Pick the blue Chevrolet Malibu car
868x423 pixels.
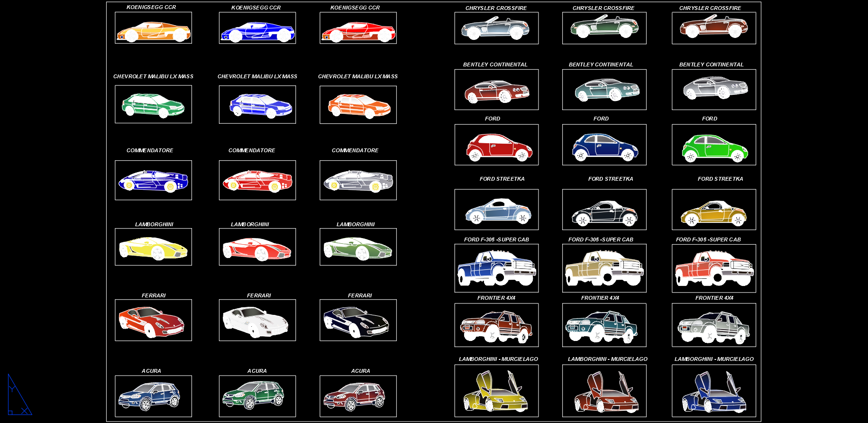pyautogui.click(x=261, y=105)
